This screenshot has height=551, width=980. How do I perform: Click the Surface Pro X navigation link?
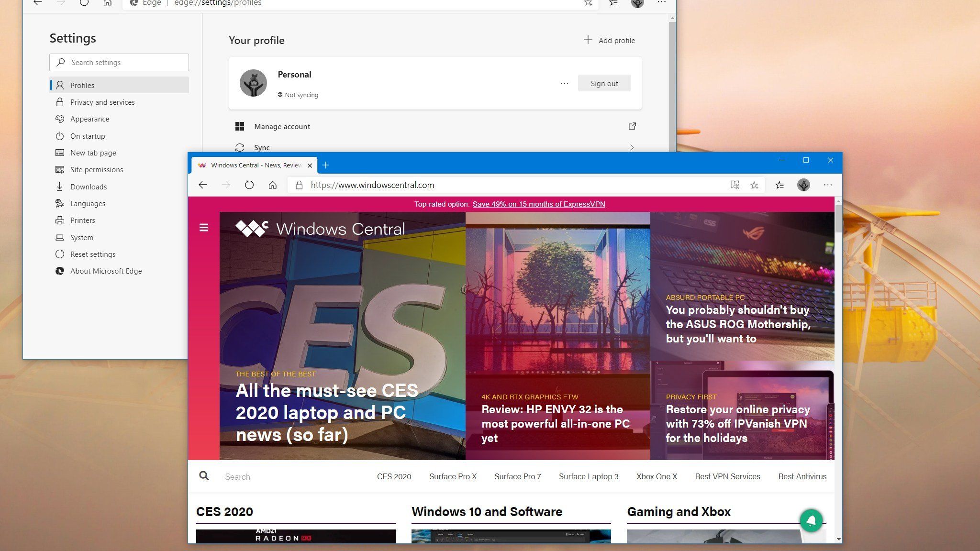pos(453,476)
